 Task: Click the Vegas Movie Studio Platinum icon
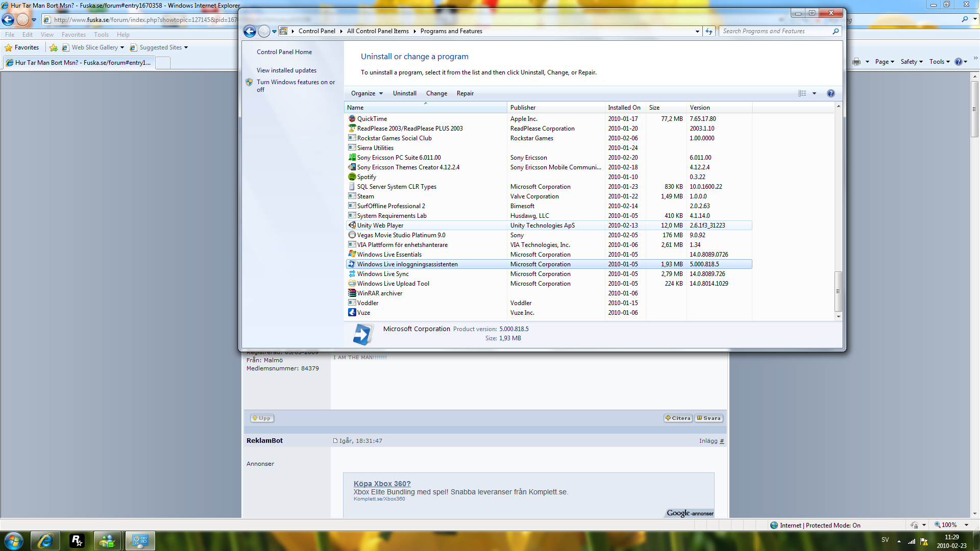352,235
